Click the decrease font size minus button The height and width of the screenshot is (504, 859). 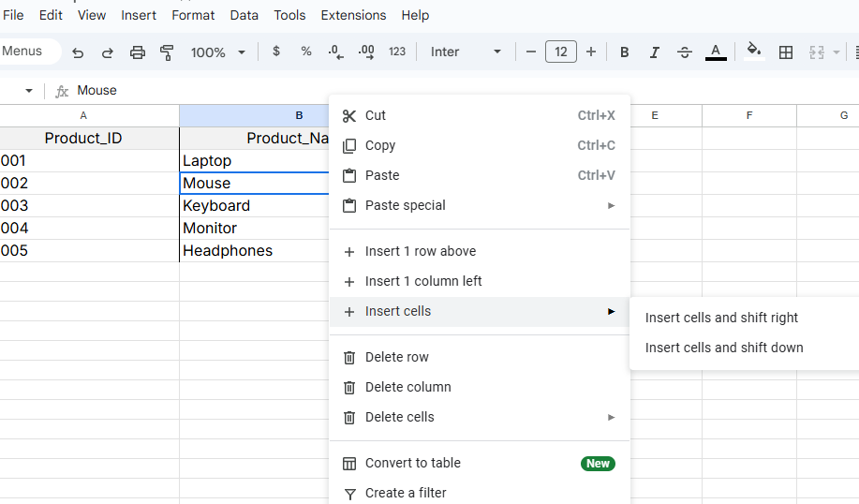point(531,52)
